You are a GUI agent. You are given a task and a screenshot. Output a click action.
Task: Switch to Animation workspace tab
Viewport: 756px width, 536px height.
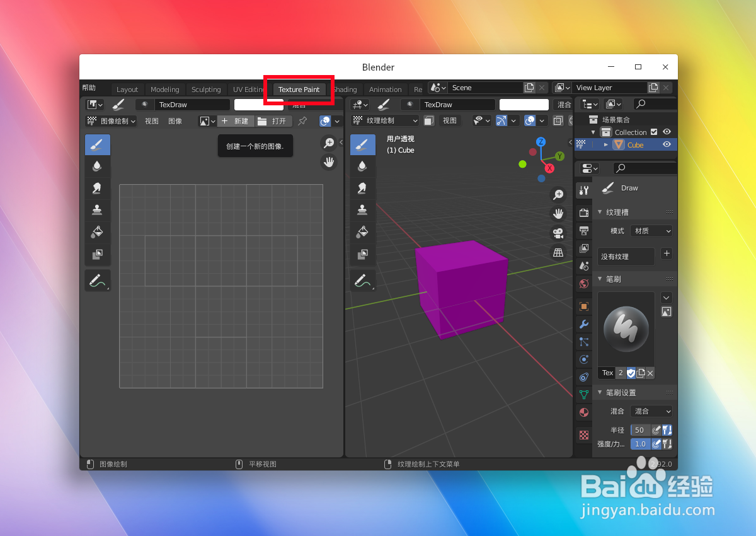tap(385, 90)
